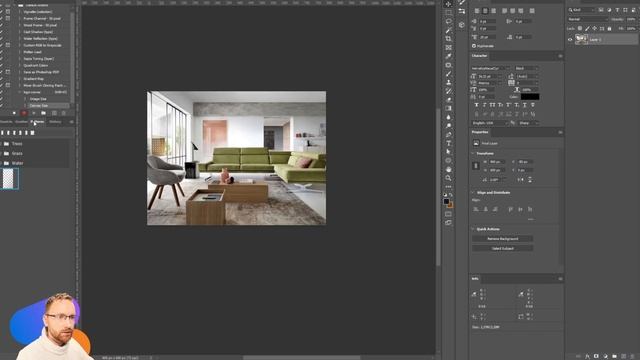Screen dimensions: 640x360
Task: Toggle link width and height in Transform
Action: coord(476,166)
